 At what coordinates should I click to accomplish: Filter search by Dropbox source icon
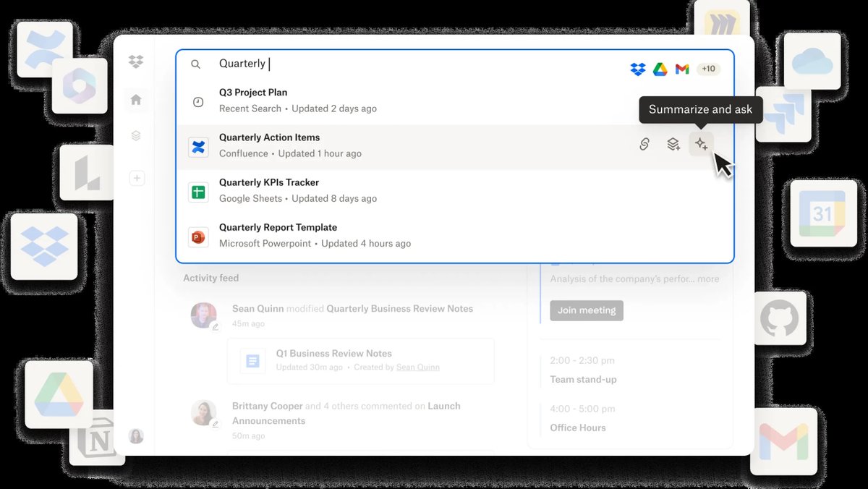pyautogui.click(x=637, y=69)
